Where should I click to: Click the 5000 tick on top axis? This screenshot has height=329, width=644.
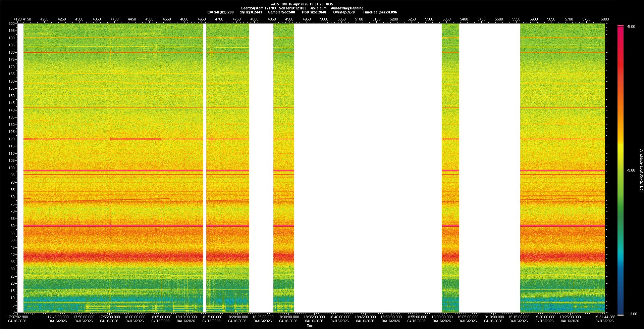(324, 19)
